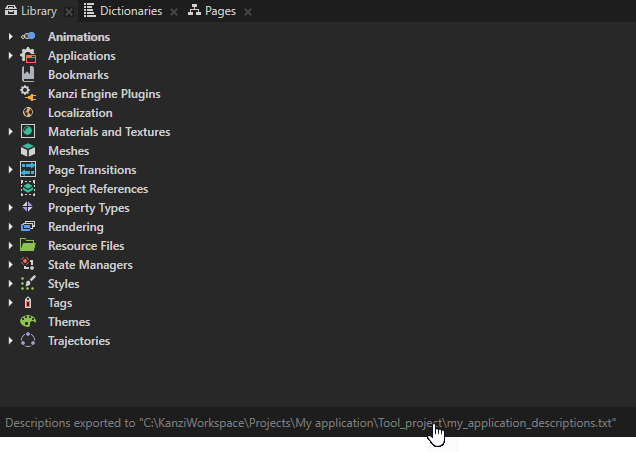Screen dimensions: 636x452
Task: Click the State Managers icon
Action: [x=28, y=265]
